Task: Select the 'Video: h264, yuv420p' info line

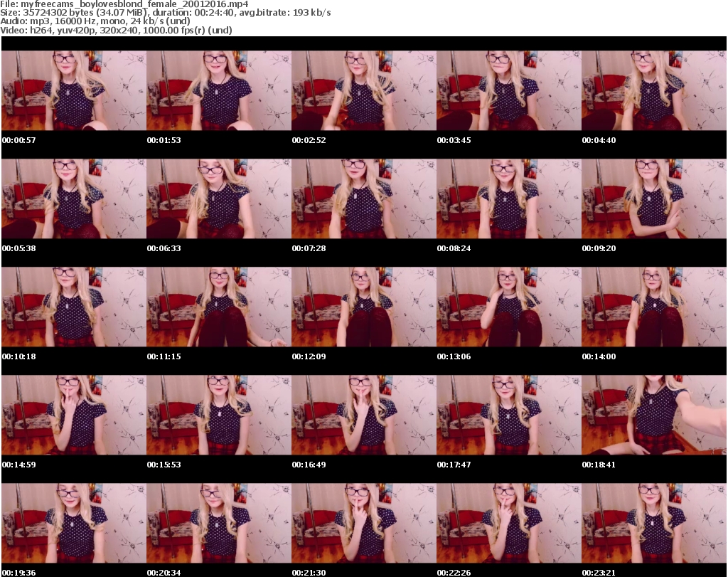Action: [116, 30]
